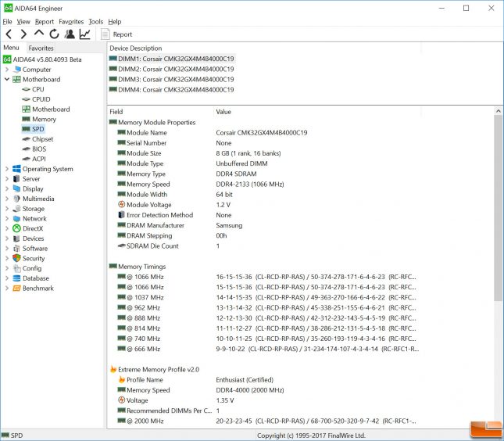Image resolution: width=504 pixels, height=441 pixels.
Task: Select CPU under Motherboard
Action: tap(33, 89)
